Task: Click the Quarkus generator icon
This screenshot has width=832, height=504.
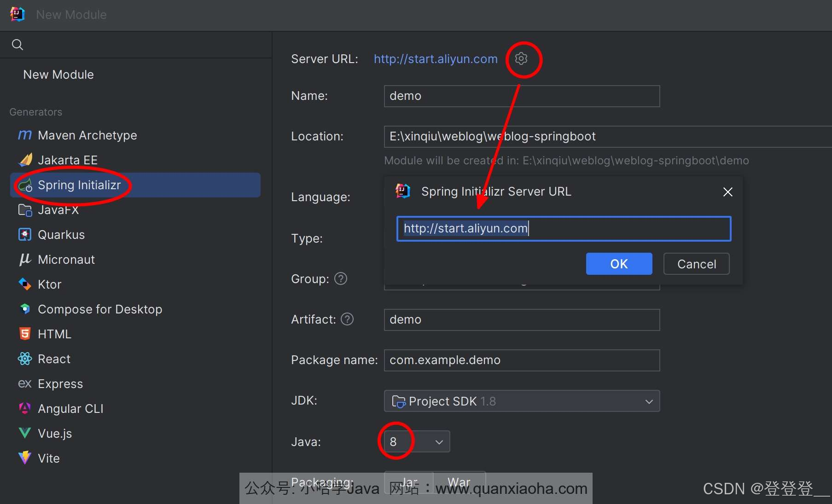Action: (25, 235)
